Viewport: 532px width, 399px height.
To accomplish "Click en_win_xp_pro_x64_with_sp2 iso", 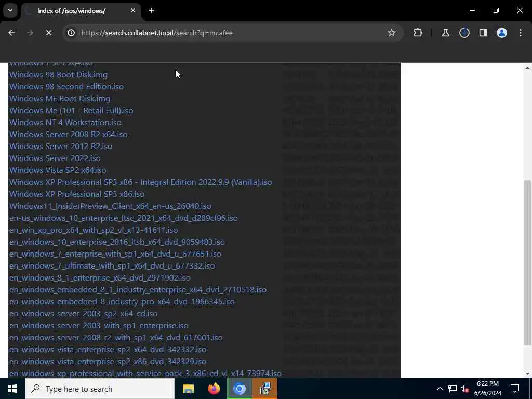I will [94, 230].
